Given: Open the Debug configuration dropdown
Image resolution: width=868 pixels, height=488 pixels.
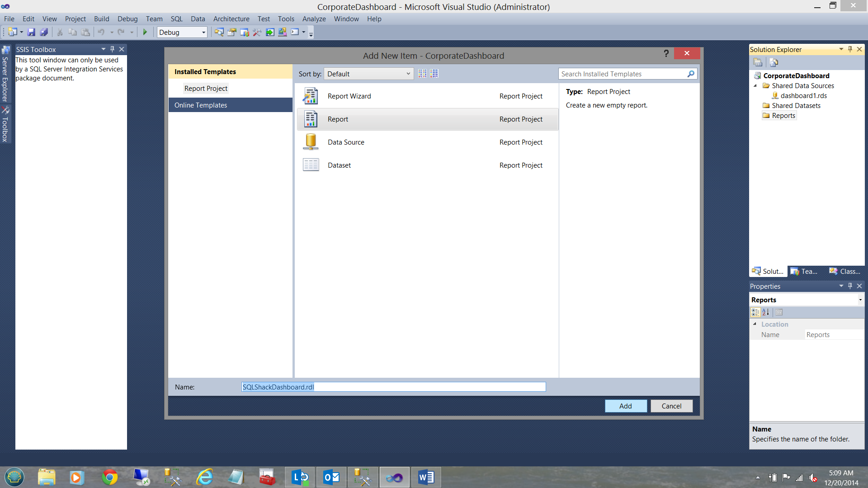Looking at the screenshot, I should click(182, 32).
